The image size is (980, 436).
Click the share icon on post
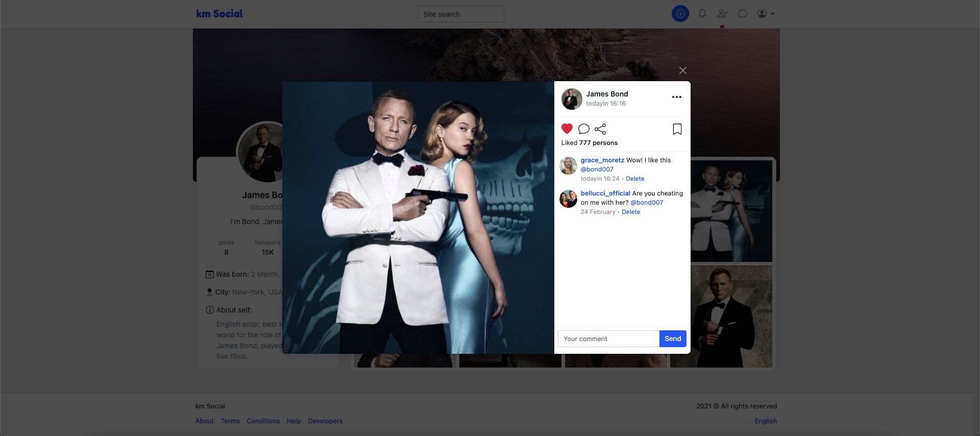pyautogui.click(x=600, y=129)
